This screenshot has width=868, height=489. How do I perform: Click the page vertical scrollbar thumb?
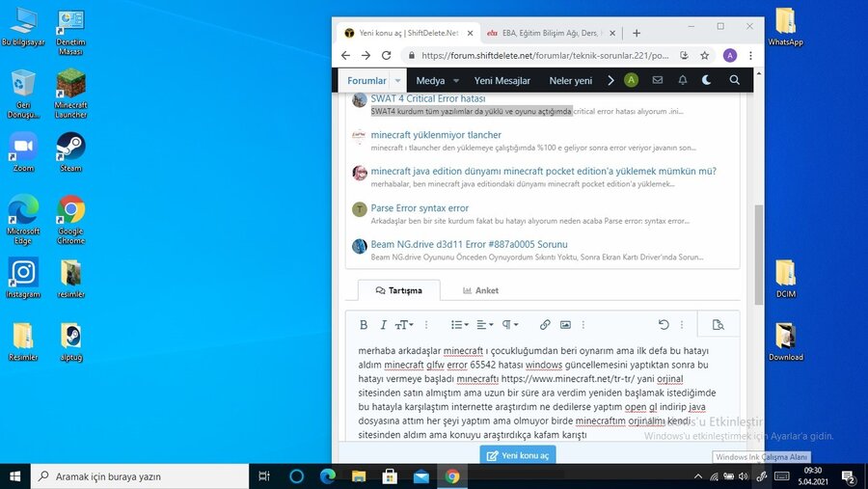tap(758, 255)
